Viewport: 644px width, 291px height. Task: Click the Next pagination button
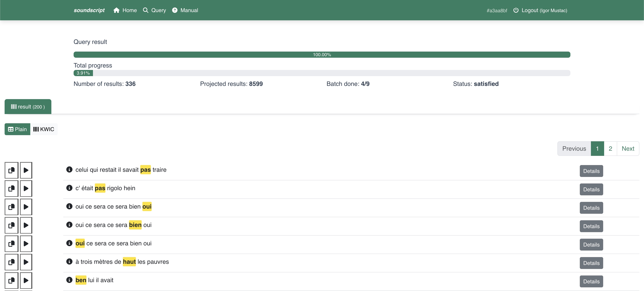[628, 149]
